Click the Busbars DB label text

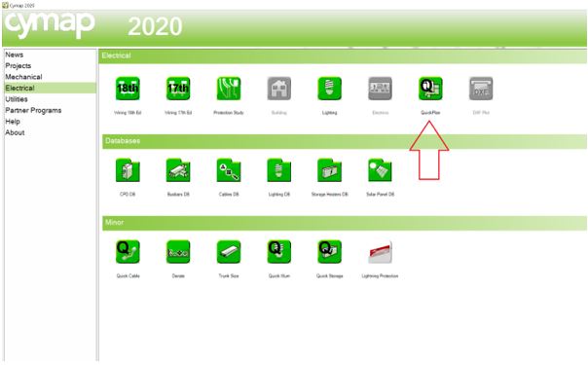coord(178,194)
